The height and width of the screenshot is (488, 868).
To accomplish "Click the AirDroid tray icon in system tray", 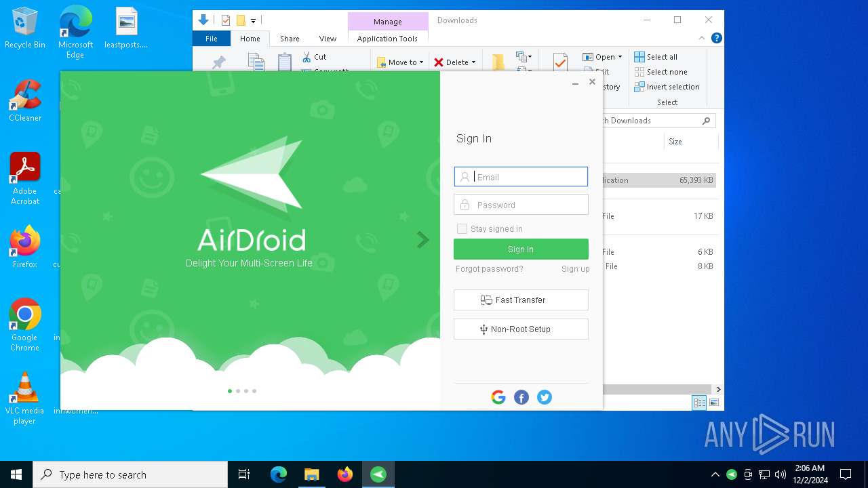I will (x=732, y=474).
